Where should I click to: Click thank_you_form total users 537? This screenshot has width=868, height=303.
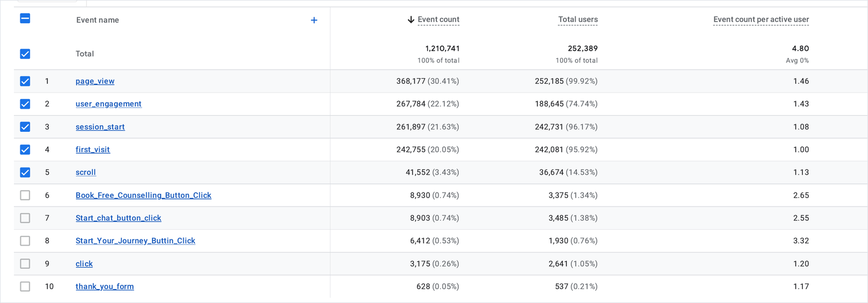[562, 286]
